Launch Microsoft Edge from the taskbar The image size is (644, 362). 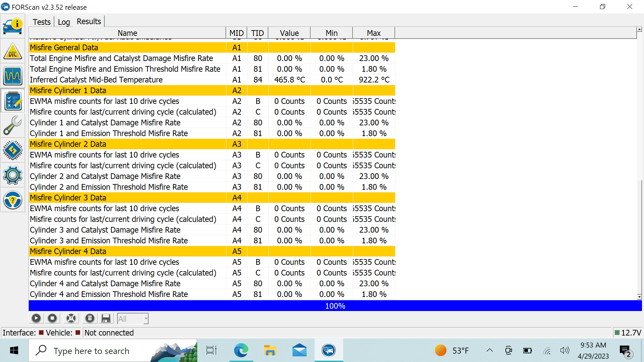(x=241, y=351)
